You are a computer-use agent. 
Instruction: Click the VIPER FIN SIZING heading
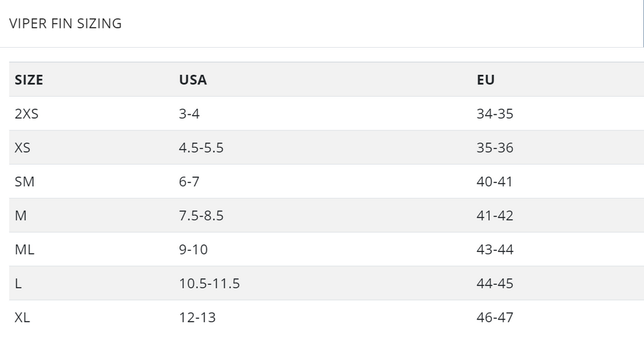(66, 24)
